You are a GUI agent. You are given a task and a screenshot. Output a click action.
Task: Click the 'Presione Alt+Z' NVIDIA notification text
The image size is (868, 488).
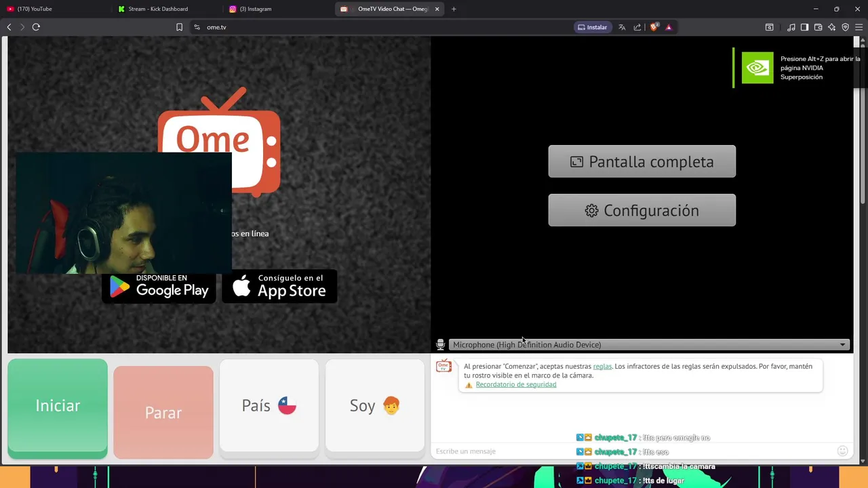(x=820, y=68)
